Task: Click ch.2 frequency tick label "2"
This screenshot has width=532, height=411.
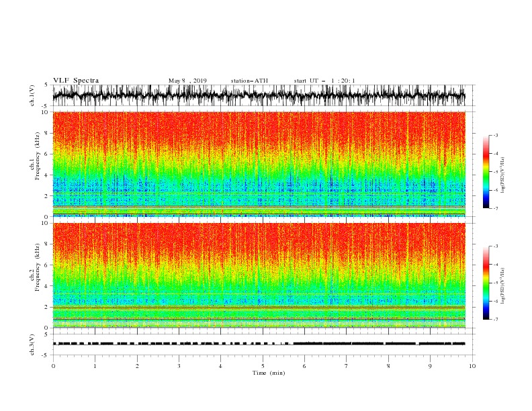Action: coord(46,307)
